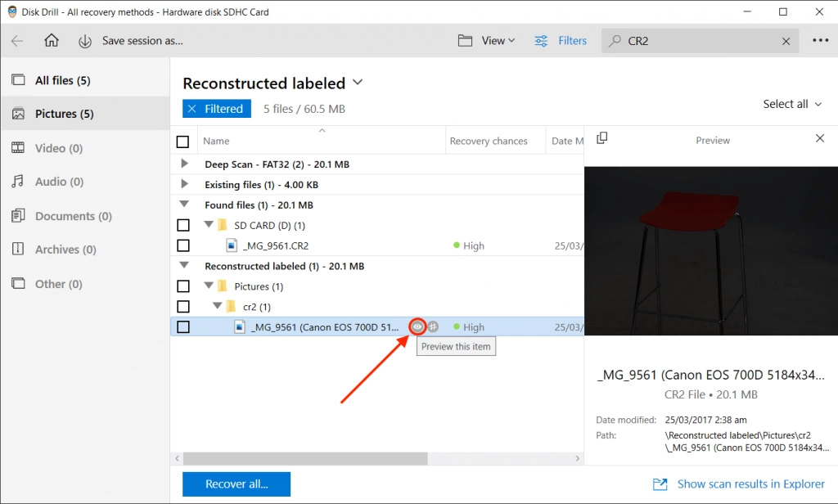Click the SD CARD (D) folder icon
The height and width of the screenshot is (504, 838).
tap(223, 225)
